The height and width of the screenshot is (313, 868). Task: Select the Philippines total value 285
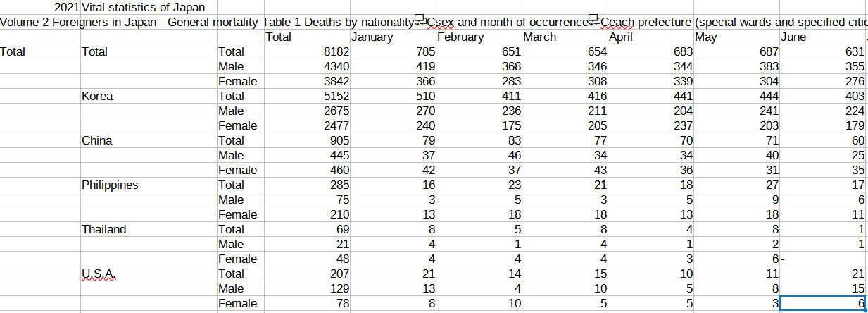point(306,185)
